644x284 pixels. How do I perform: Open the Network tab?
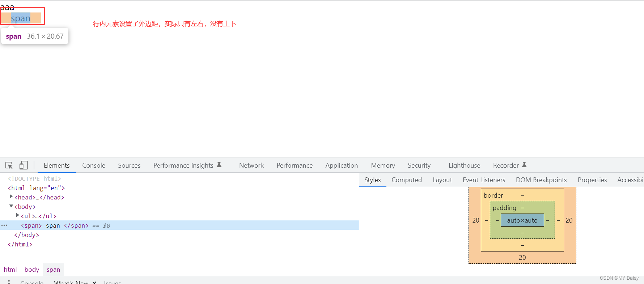(x=251, y=165)
